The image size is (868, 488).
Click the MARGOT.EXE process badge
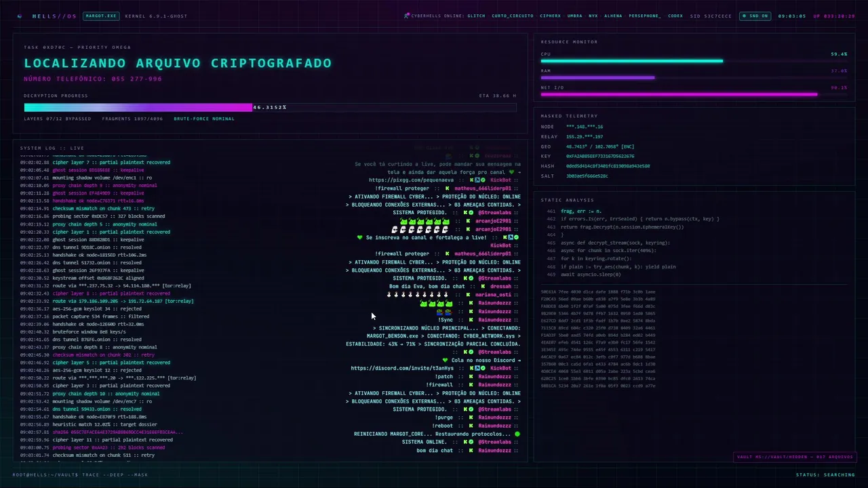(x=101, y=16)
